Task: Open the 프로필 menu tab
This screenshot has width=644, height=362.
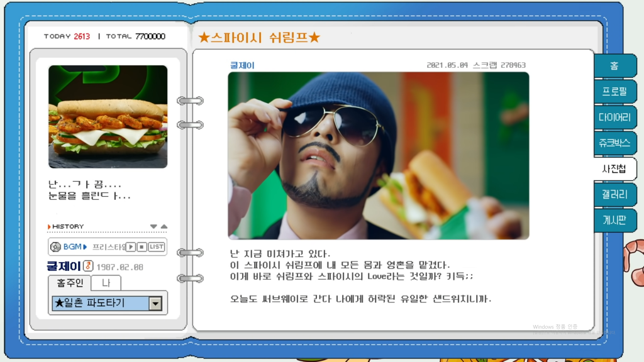Action: [x=615, y=91]
